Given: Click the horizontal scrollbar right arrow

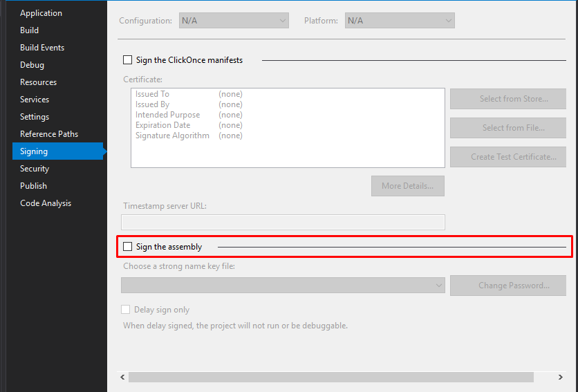Looking at the screenshot, I should (560, 377).
